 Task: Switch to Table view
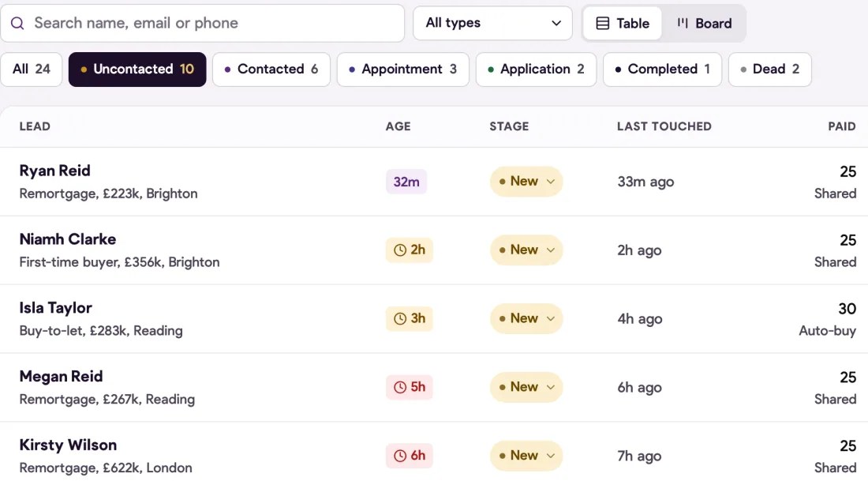(x=623, y=23)
